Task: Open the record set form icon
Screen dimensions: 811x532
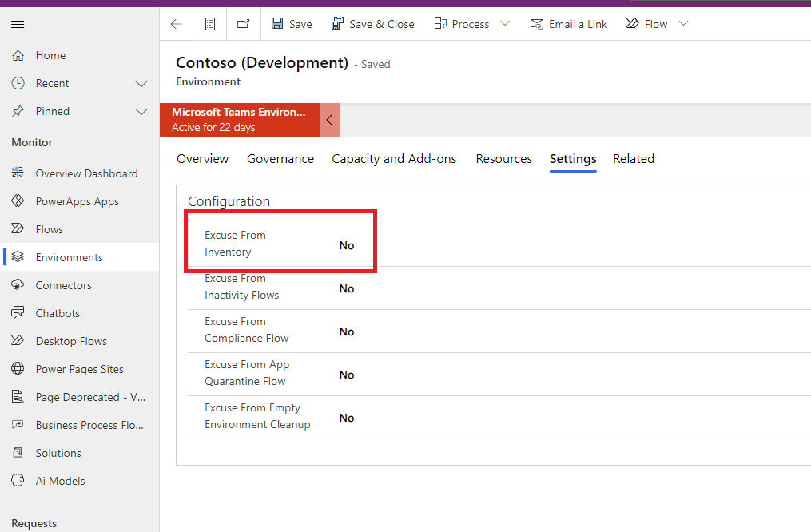Action: click(210, 24)
